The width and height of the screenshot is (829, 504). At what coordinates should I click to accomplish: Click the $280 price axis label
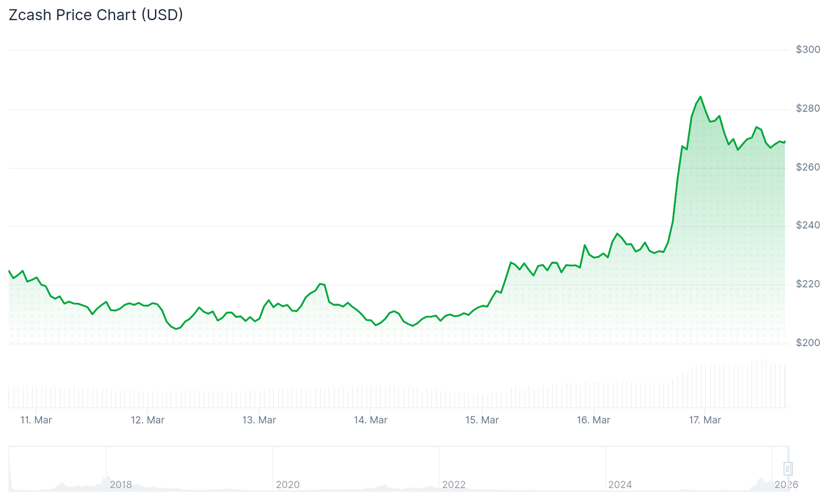click(808, 109)
